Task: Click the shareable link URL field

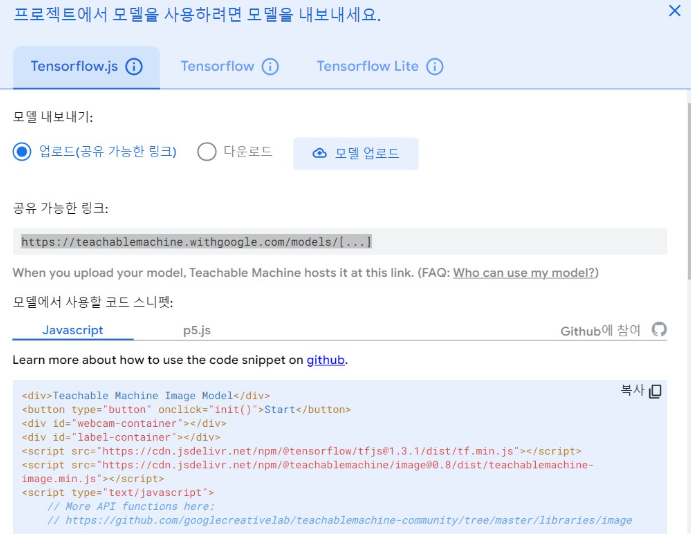Action: tap(340, 241)
